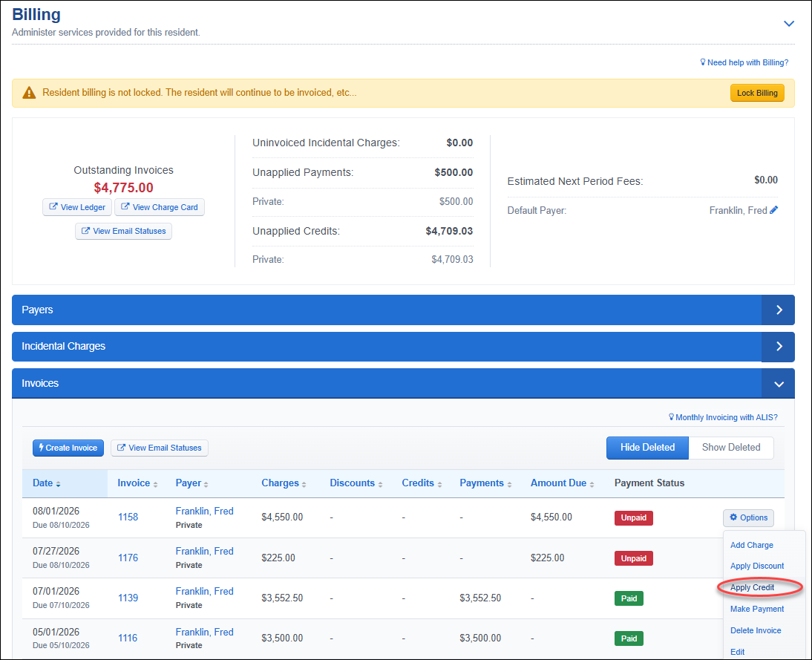Click the warning triangle icon in alert

coord(29,93)
